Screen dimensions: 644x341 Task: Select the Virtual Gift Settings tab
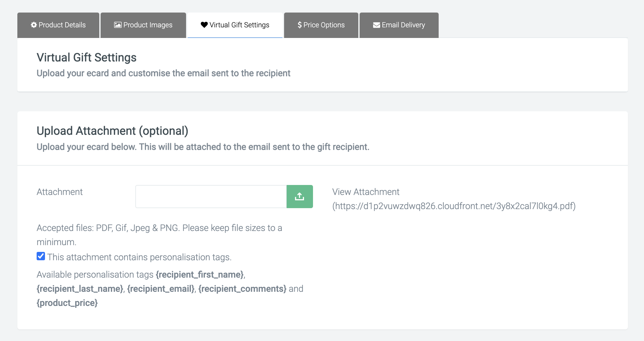click(235, 25)
